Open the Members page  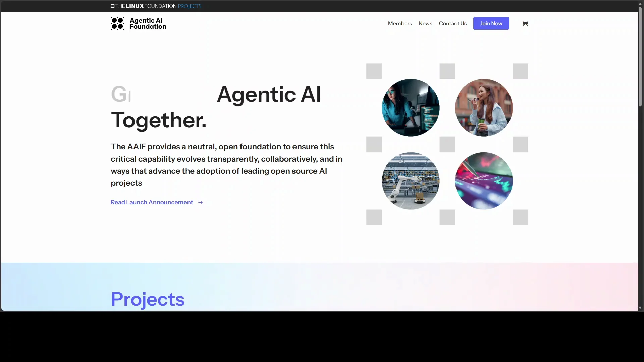[x=400, y=23]
